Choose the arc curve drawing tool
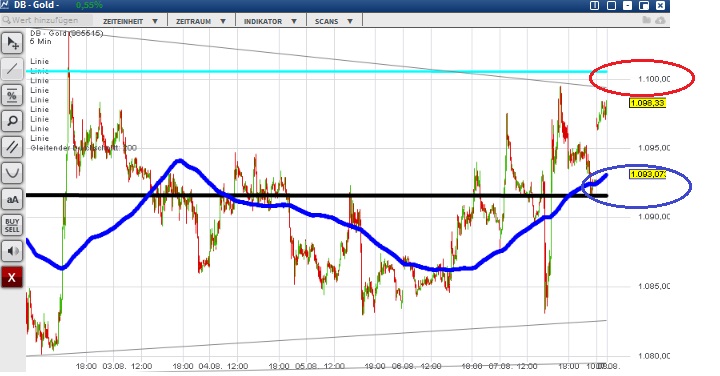 pyautogui.click(x=12, y=174)
